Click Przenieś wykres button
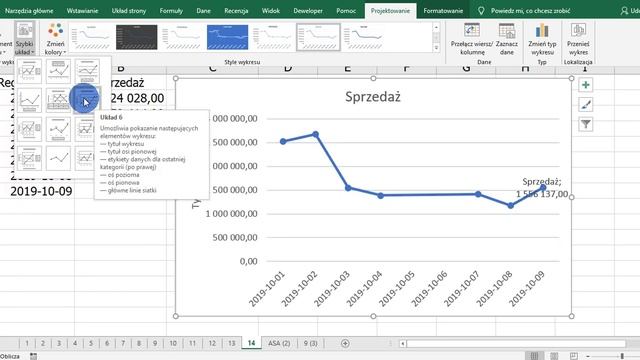The width and height of the screenshot is (640, 360). pyautogui.click(x=578, y=39)
